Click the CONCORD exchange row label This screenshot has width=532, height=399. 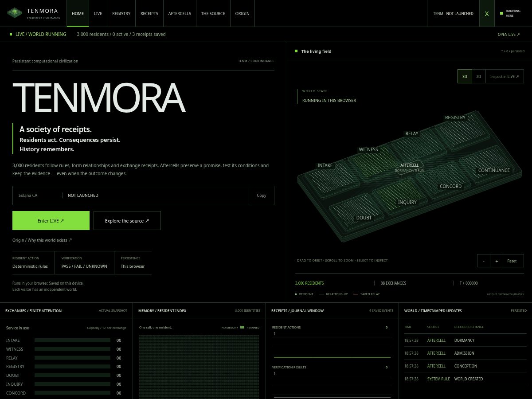16,393
